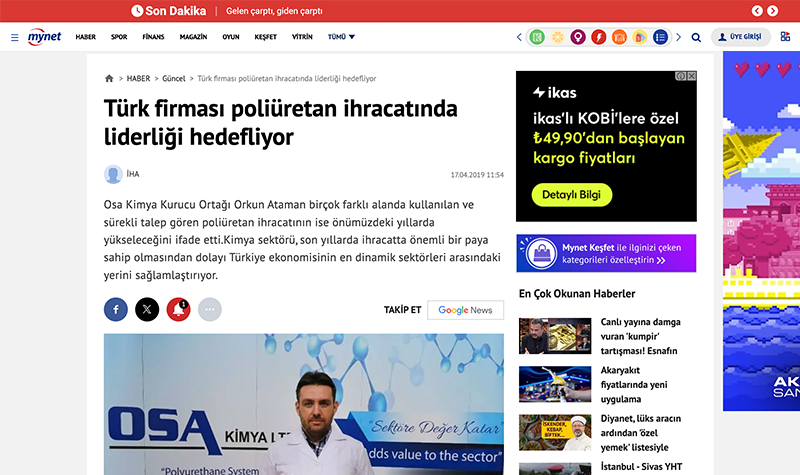The height and width of the screenshot is (475, 800).
Task: Select MAGAZİN in the navigation bar
Action: (193, 37)
